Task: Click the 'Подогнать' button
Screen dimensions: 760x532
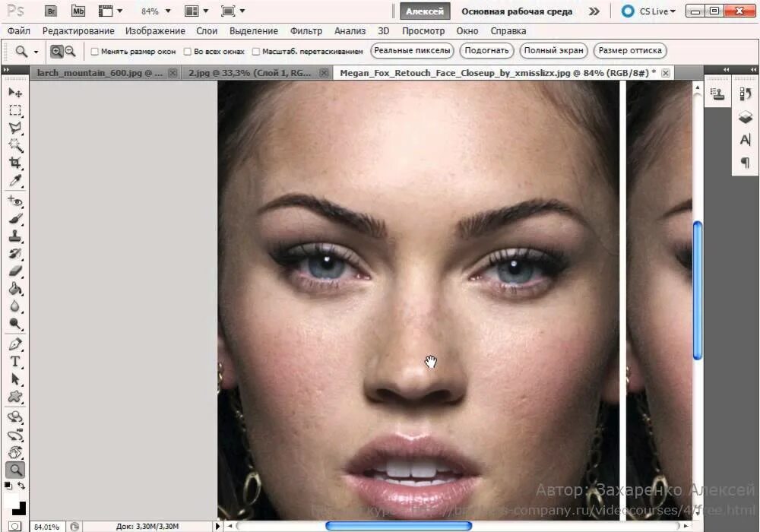Action: point(486,50)
